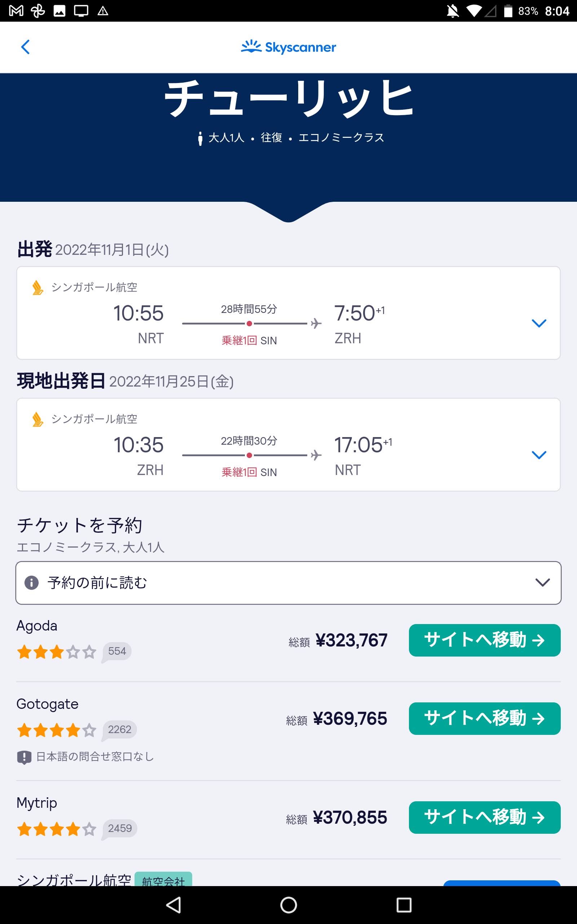This screenshot has height=924, width=577.
Task: Go to Gotogate site for ¥369,765
Action: click(x=484, y=719)
